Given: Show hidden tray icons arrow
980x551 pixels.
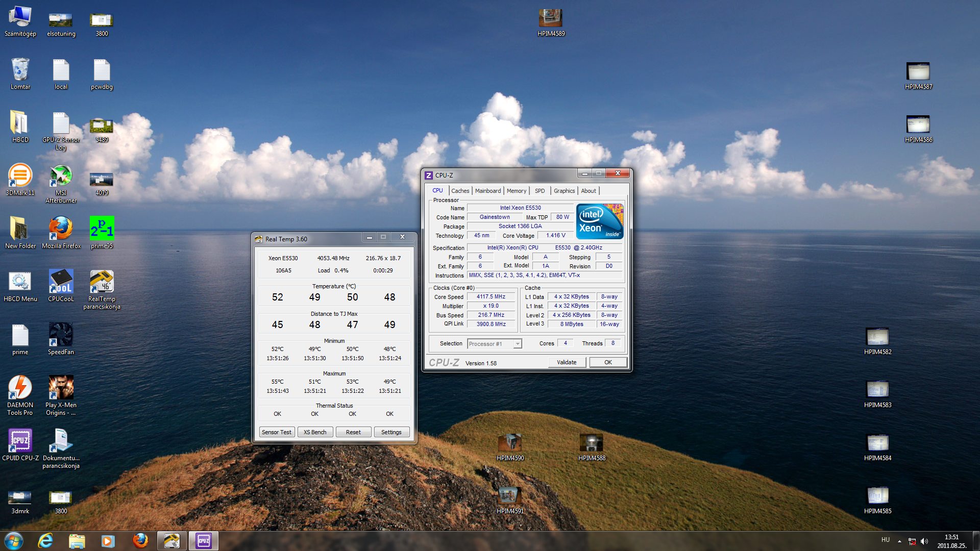Looking at the screenshot, I should pos(899,541).
